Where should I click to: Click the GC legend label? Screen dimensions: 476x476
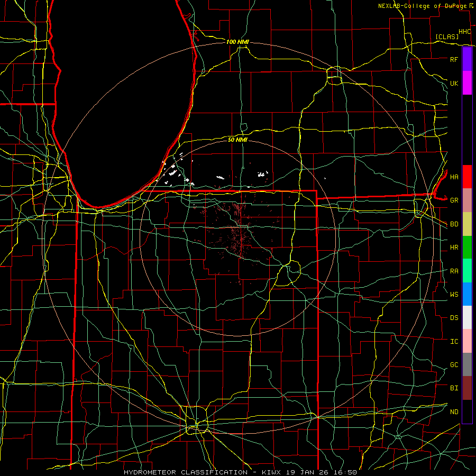coord(454,364)
